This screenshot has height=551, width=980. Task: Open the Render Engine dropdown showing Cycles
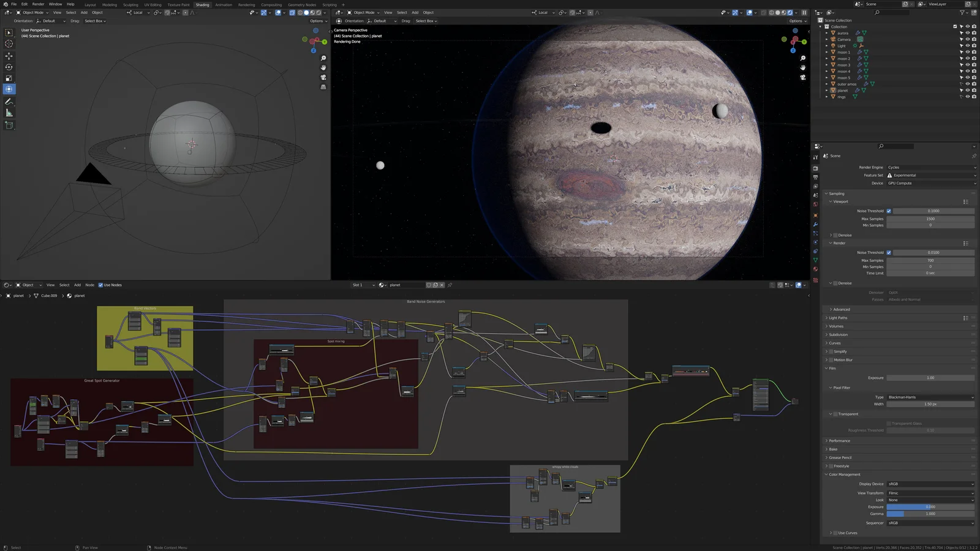click(x=931, y=167)
